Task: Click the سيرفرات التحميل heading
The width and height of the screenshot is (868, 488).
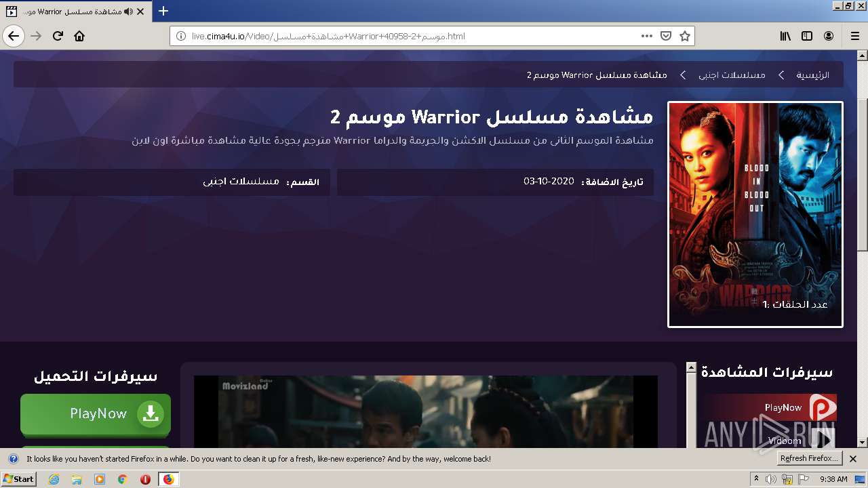Action: [96, 376]
